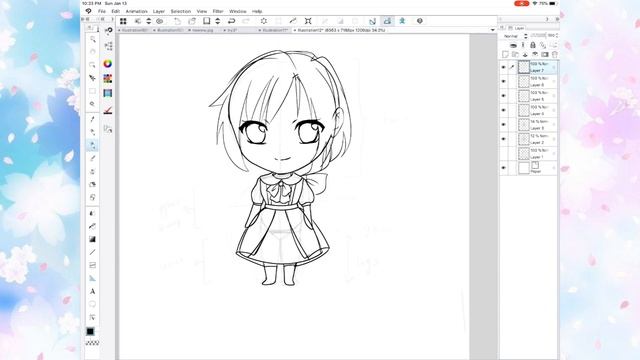640x360 pixels.
Task: Hide Layer 2 with its eye icon
Action: tap(503, 139)
